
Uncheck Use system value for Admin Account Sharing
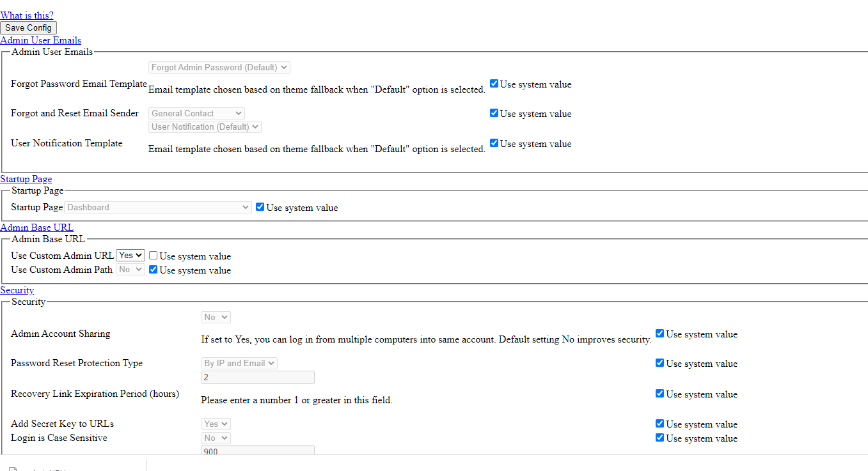[659, 333]
